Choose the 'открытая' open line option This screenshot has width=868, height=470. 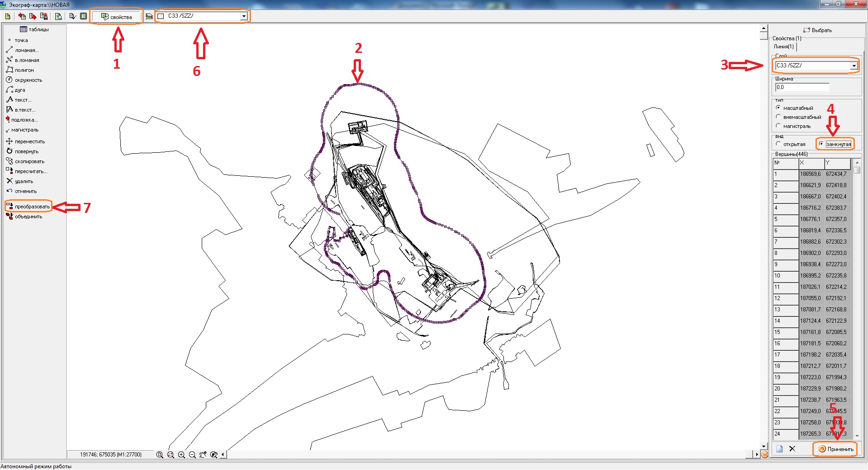tap(778, 144)
